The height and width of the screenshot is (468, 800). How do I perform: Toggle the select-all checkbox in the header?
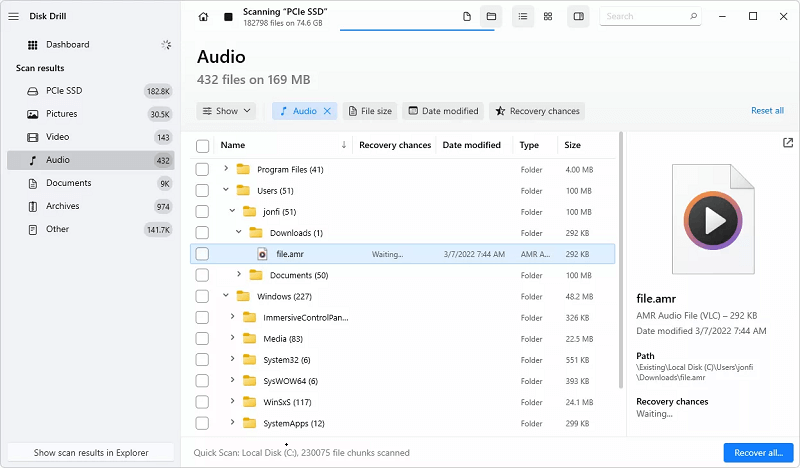click(x=202, y=145)
